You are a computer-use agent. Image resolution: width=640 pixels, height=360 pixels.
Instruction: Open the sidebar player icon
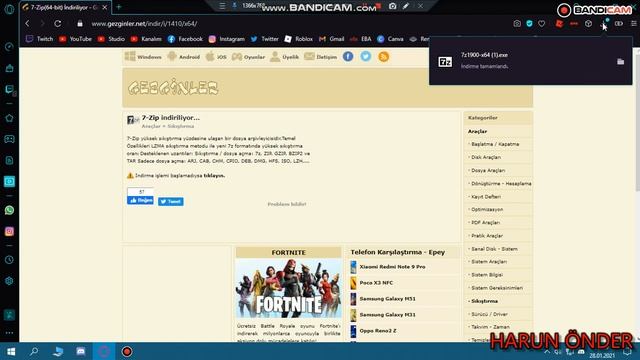click(9, 181)
